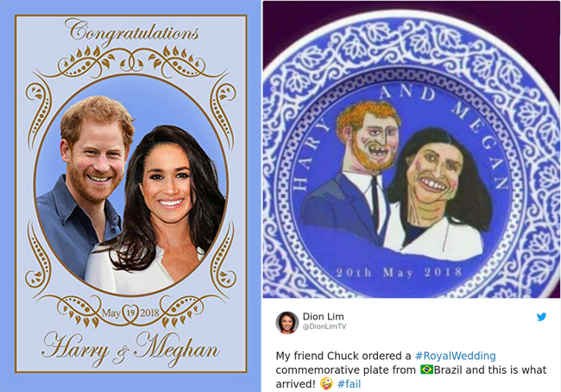Click the 'MEGAN' lettering on the plate

pos(480,145)
